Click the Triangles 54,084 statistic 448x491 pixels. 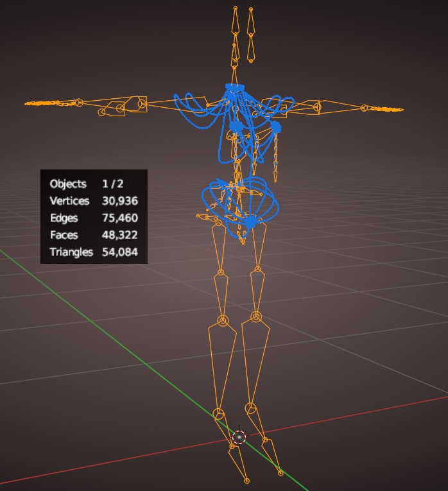(x=94, y=252)
